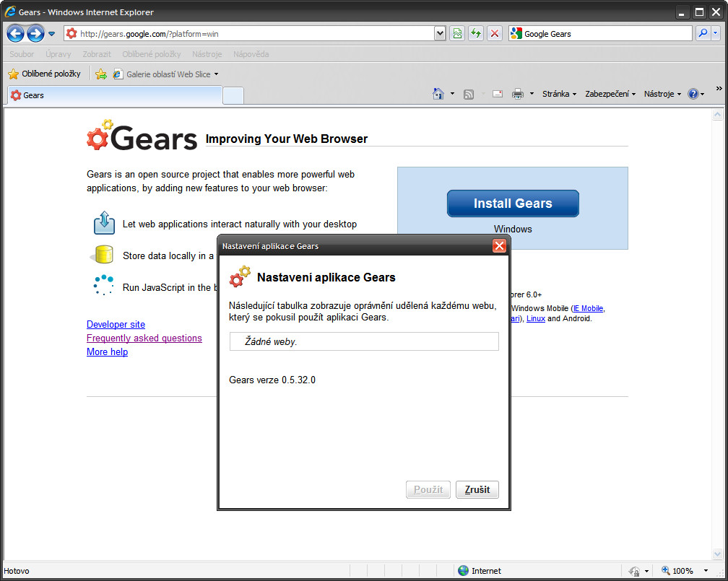
Task: Click the Install Gears button
Action: (x=513, y=204)
